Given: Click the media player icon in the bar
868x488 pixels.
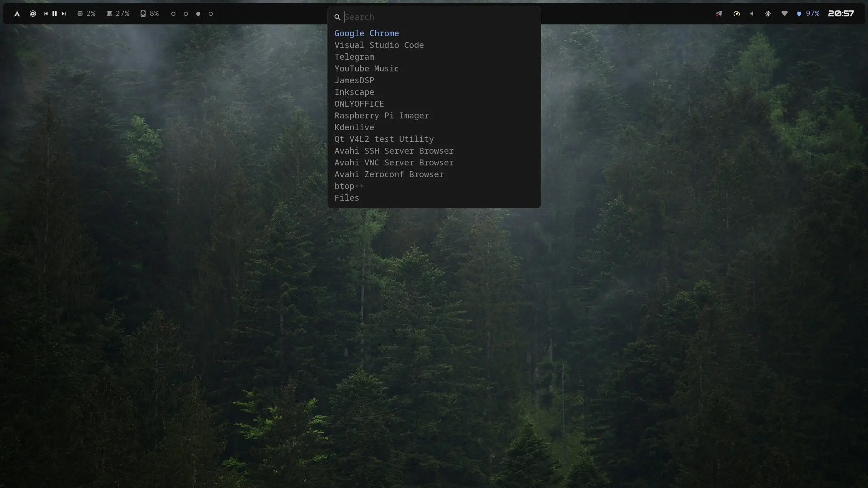Looking at the screenshot, I should coord(33,14).
